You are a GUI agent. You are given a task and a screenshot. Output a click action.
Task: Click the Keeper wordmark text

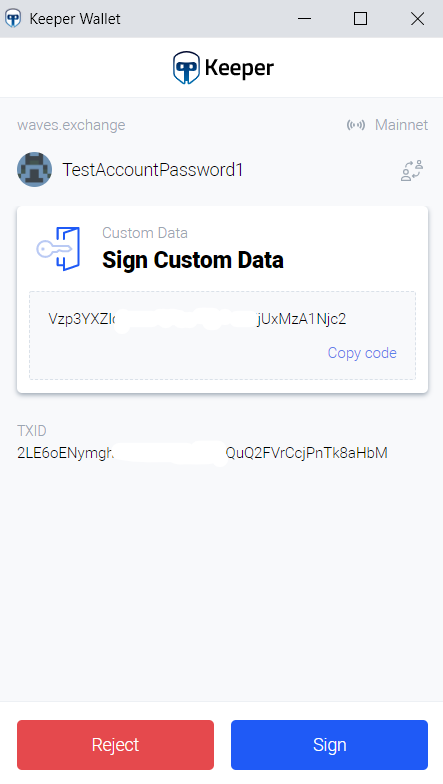point(239,68)
